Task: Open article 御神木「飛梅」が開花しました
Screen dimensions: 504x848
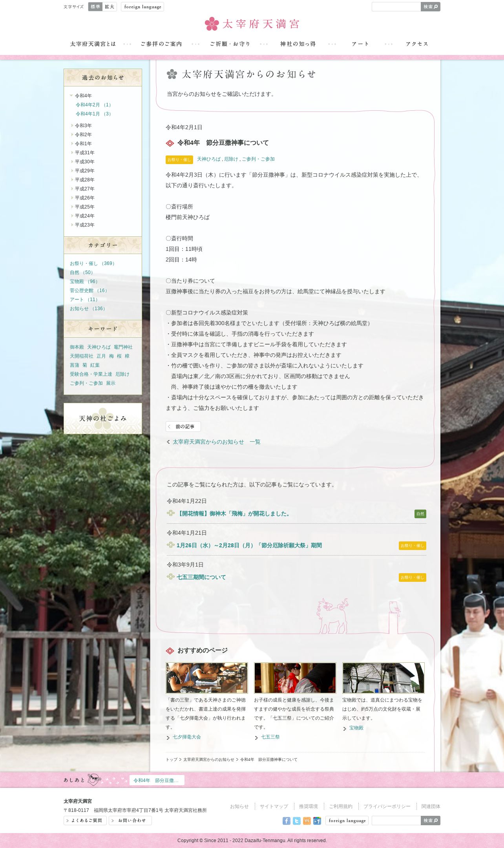Action: 234,514
